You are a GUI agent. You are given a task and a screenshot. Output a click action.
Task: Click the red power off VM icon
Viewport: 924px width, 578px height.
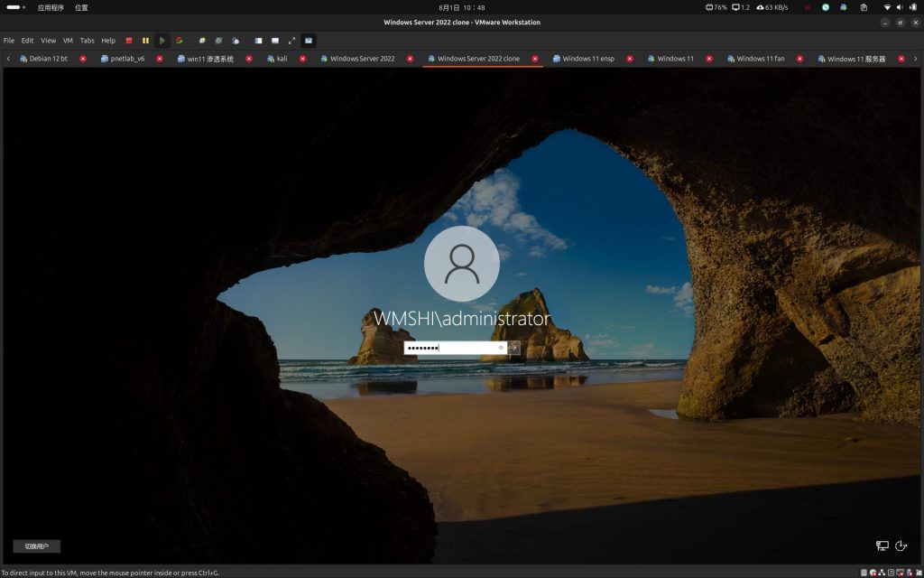(x=129, y=41)
